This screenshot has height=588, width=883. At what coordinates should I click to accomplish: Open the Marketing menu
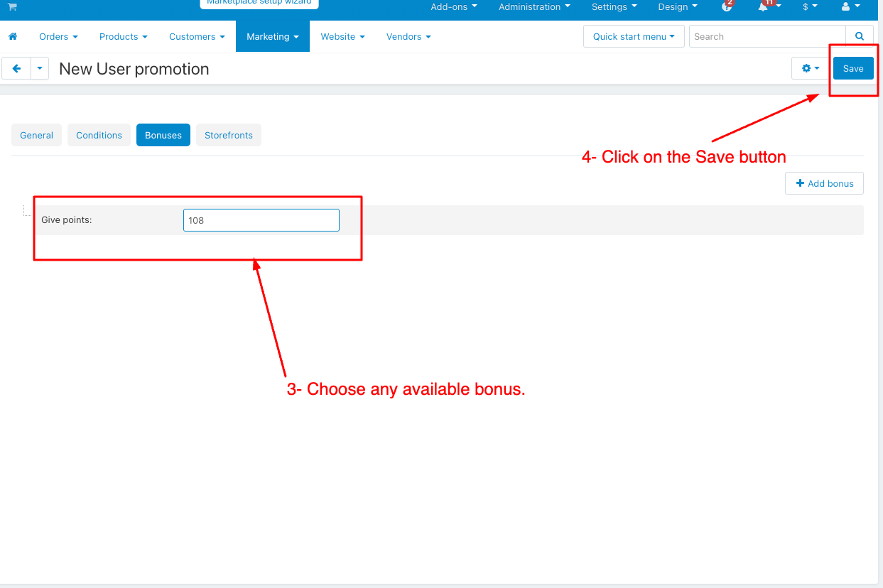[272, 36]
